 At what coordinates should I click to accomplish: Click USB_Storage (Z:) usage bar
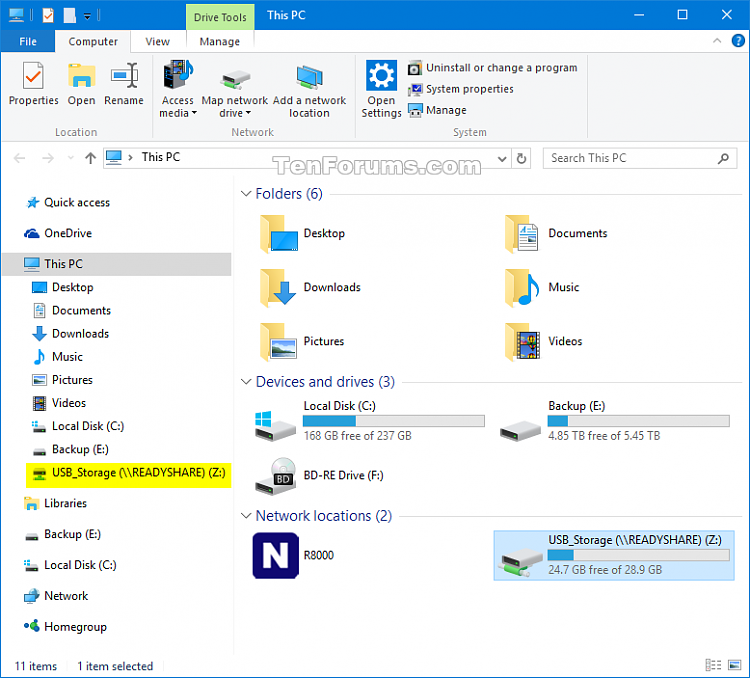click(x=639, y=555)
